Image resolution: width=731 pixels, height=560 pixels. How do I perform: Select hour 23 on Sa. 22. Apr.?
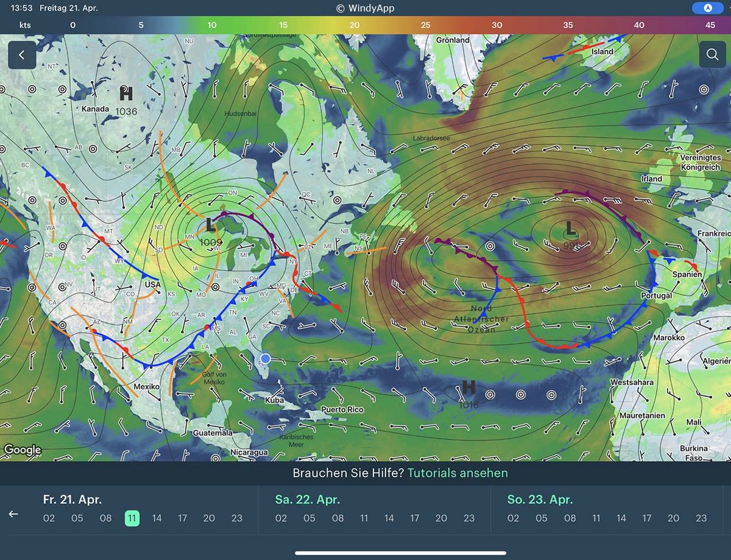468,519
